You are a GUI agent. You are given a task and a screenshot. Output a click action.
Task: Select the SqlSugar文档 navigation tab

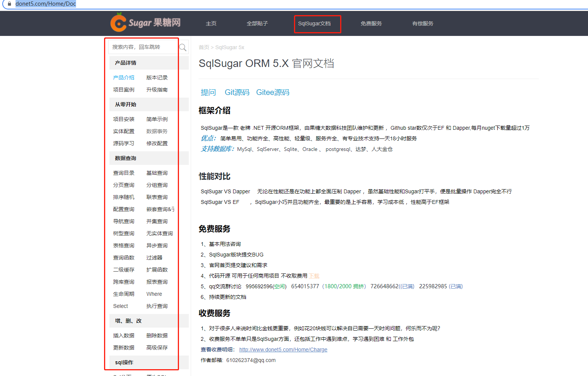click(x=317, y=23)
